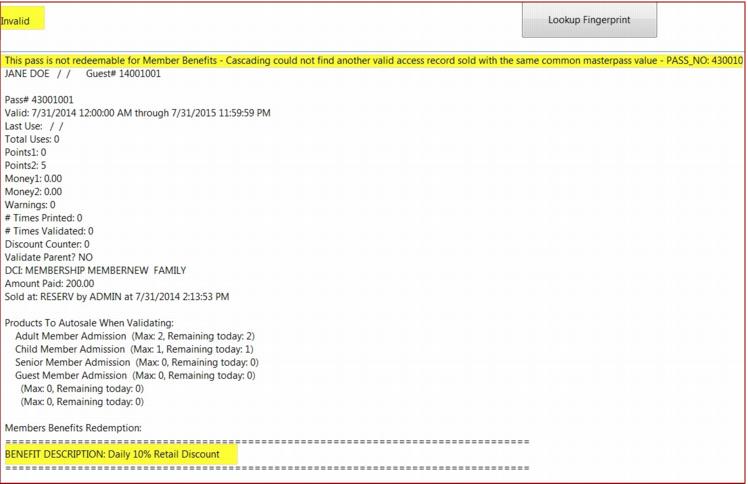
Task: Click the Points2: 5 entry
Action: 26,165
